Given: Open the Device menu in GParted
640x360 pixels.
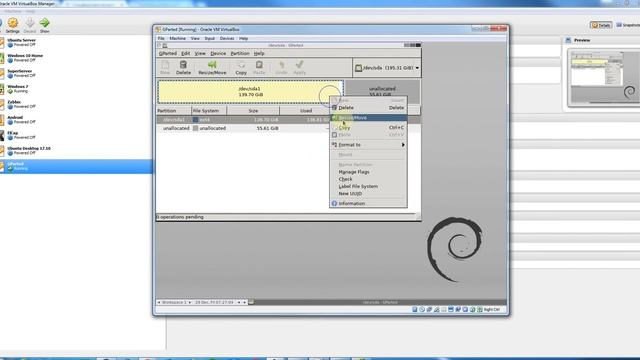Looking at the screenshot, I should click(218, 53).
